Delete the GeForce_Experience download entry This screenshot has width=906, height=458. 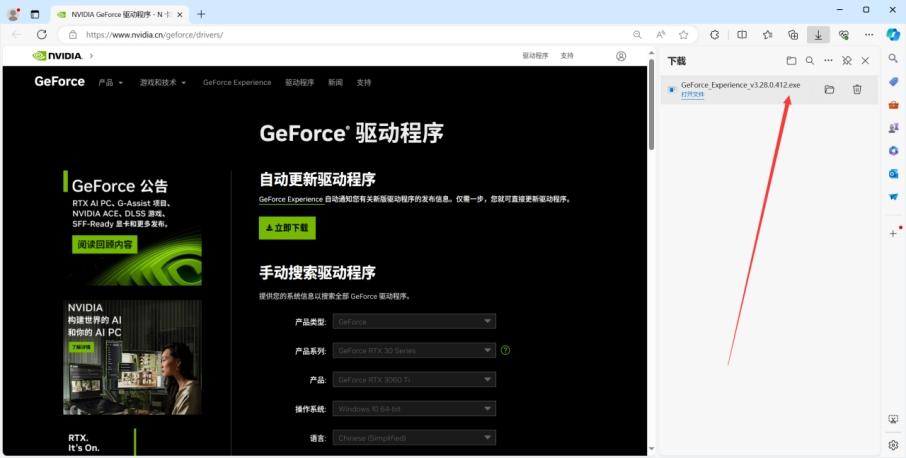coord(857,90)
